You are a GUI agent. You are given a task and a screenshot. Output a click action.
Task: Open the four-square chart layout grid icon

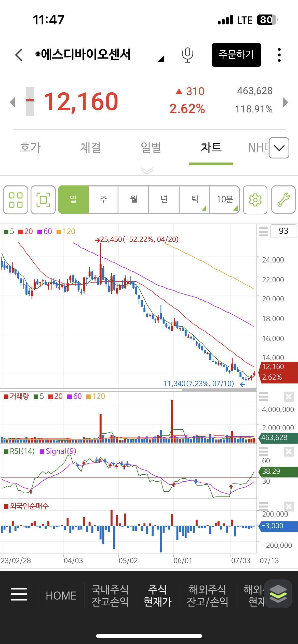[16, 200]
